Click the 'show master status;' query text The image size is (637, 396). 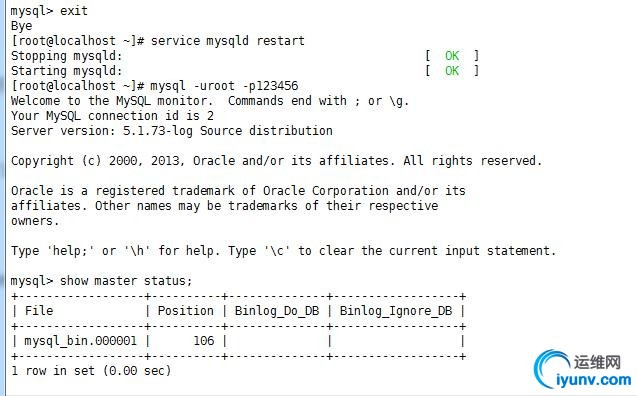click(126, 281)
